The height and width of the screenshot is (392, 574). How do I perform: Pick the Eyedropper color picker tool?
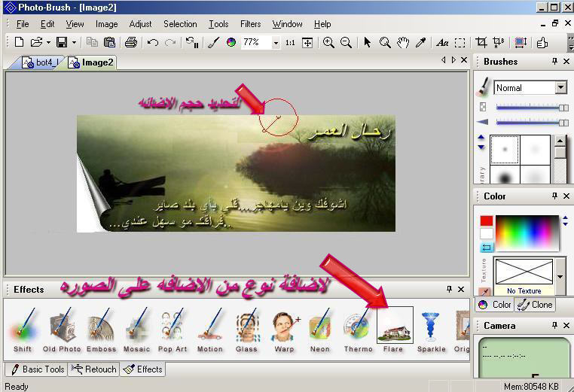click(421, 43)
